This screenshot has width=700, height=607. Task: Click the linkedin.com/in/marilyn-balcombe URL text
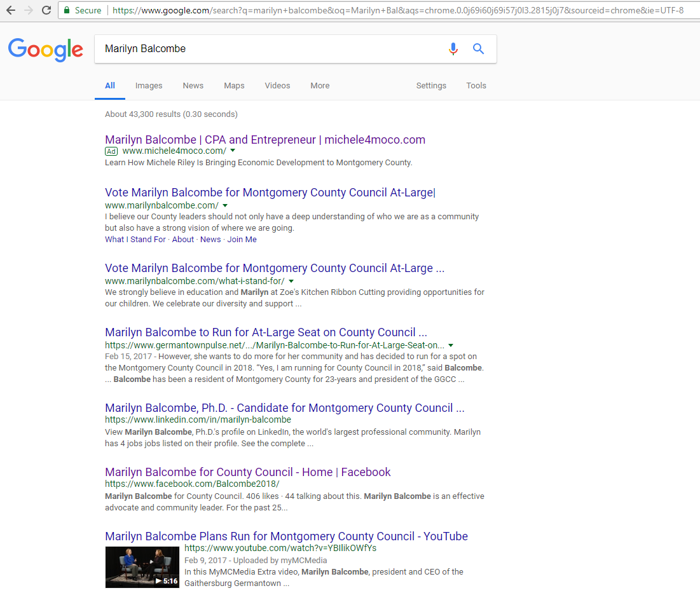point(198,420)
